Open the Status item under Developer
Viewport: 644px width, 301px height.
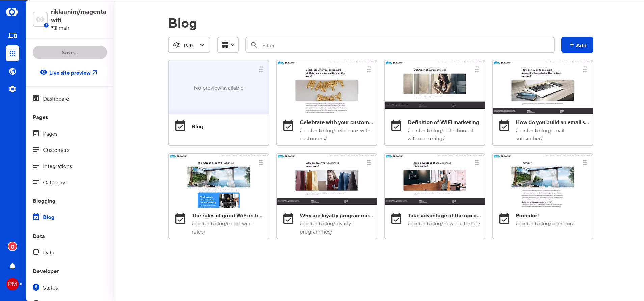pos(50,288)
